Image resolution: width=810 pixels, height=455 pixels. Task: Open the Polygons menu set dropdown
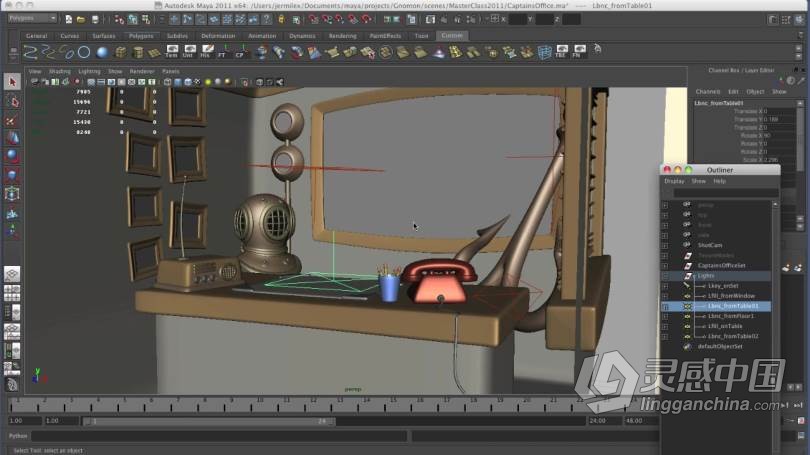[32, 18]
